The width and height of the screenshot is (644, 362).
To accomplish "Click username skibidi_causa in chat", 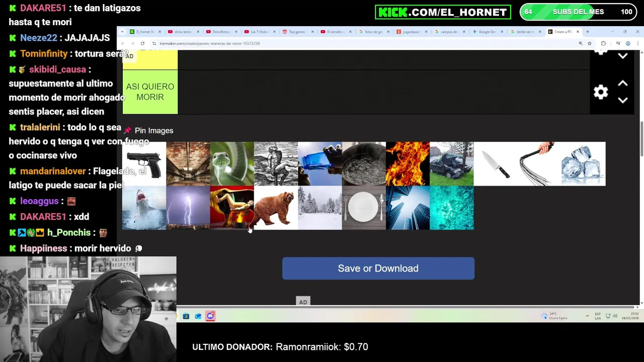I will click(57, 69).
